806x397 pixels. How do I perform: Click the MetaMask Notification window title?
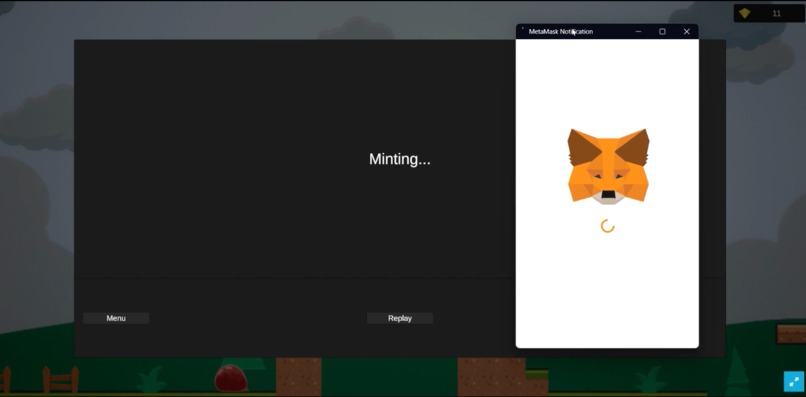[x=561, y=31]
